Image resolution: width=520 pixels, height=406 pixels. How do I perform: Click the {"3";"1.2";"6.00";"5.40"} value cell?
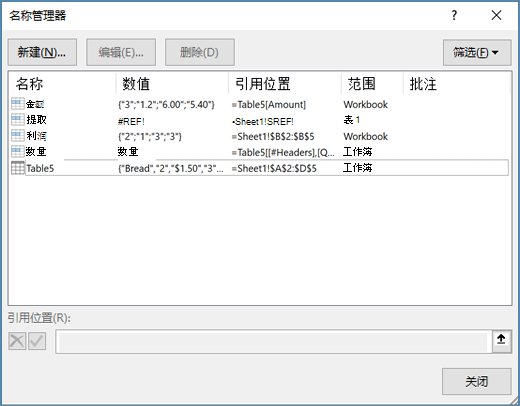pos(166,105)
